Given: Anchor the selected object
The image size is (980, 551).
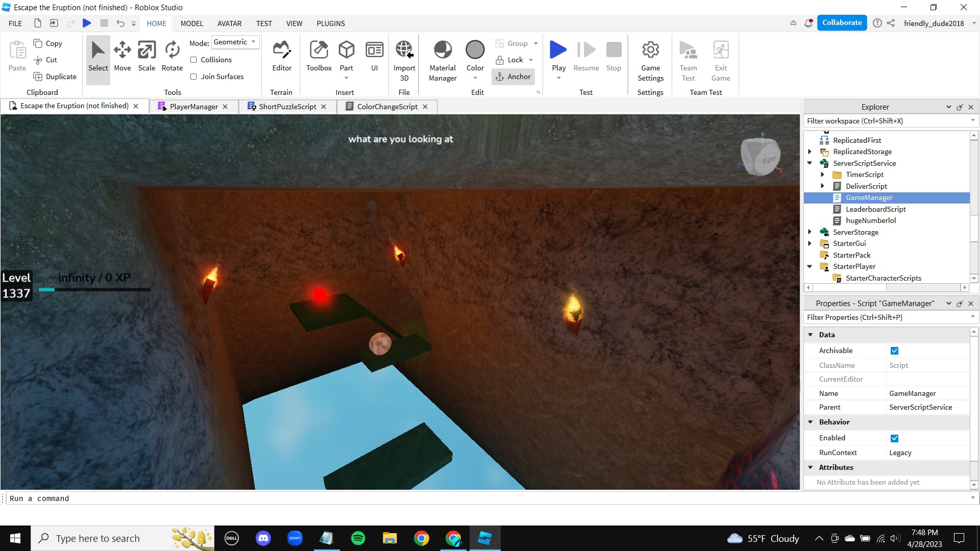Looking at the screenshot, I should point(513,77).
